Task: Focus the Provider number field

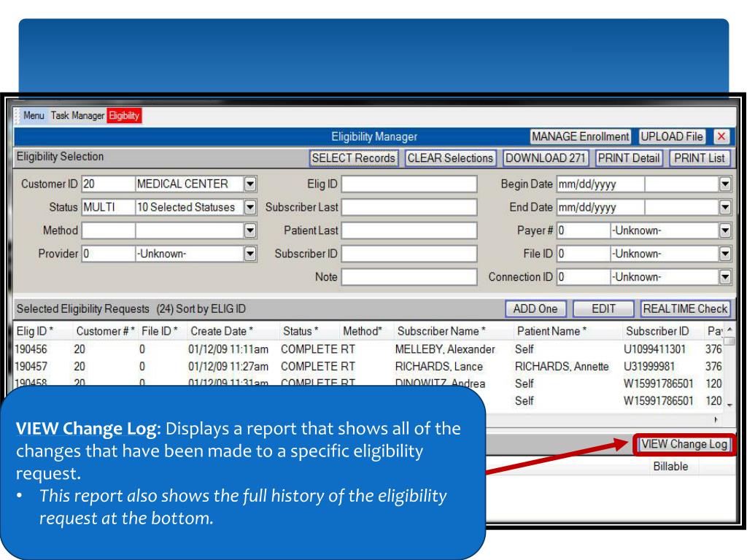Action: (x=108, y=254)
